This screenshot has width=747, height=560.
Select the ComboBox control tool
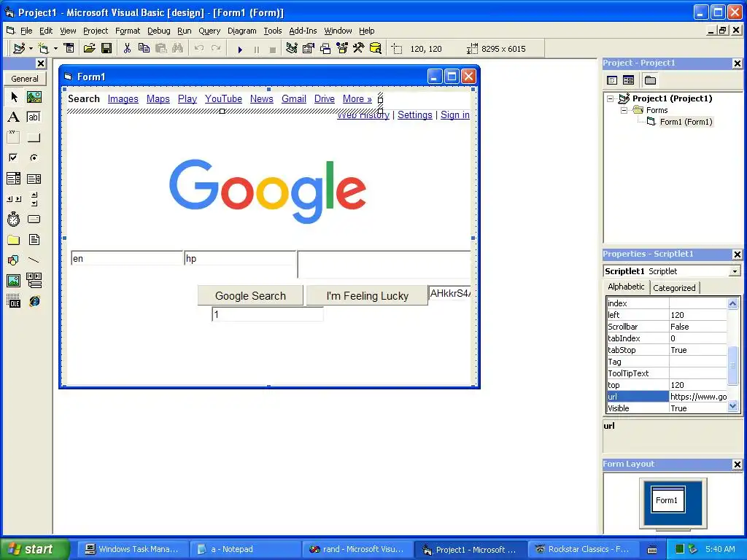point(14,179)
